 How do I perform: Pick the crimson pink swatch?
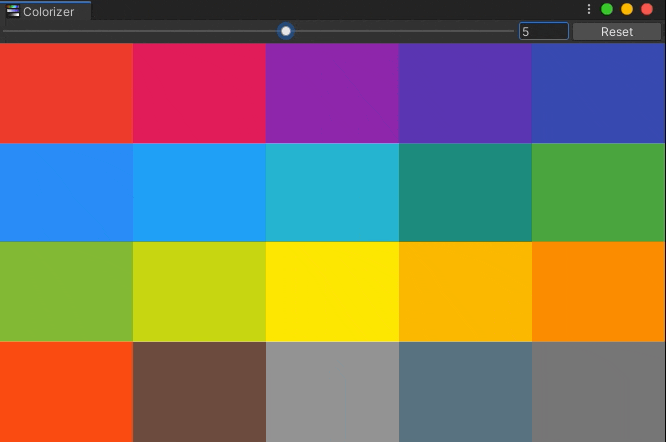click(199, 93)
